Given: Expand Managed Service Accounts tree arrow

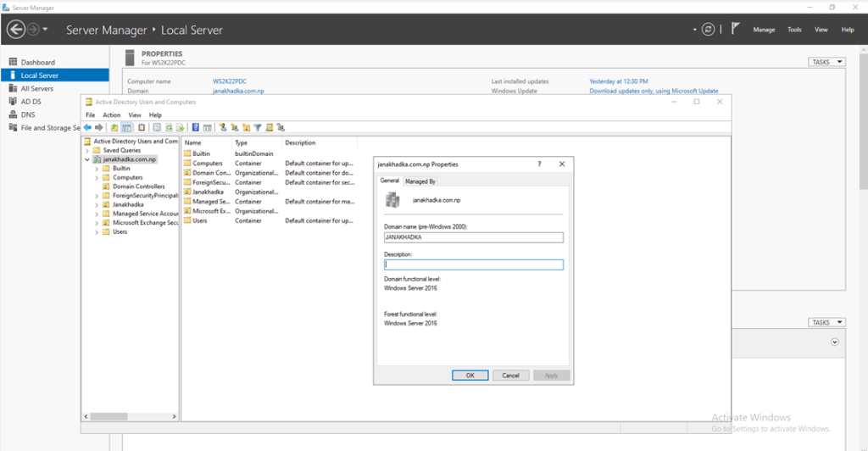Looking at the screenshot, I should click(97, 214).
